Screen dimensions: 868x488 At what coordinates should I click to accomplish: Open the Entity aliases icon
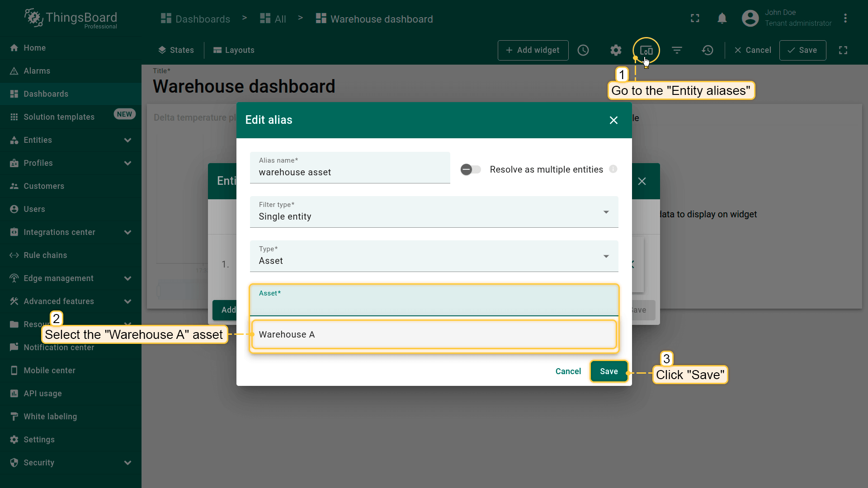pyautogui.click(x=646, y=50)
